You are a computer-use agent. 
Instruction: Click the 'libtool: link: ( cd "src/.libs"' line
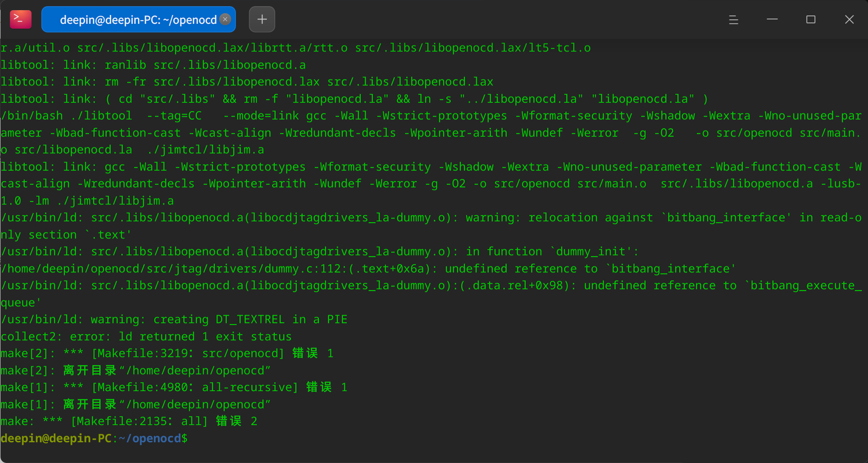coord(354,99)
